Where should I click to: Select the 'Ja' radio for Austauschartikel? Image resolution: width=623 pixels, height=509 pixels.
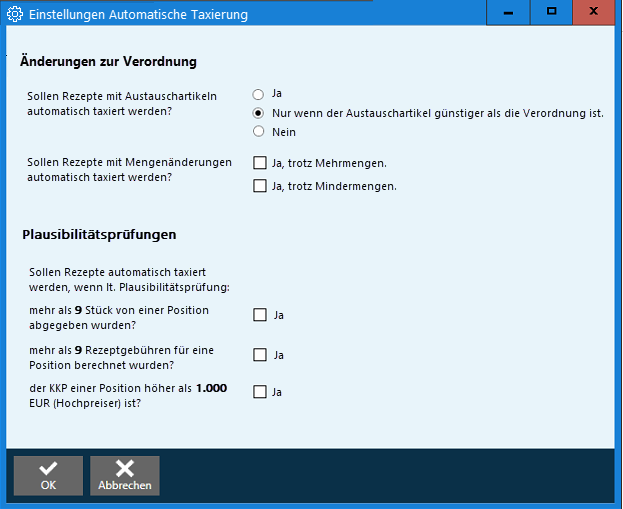(x=258, y=94)
